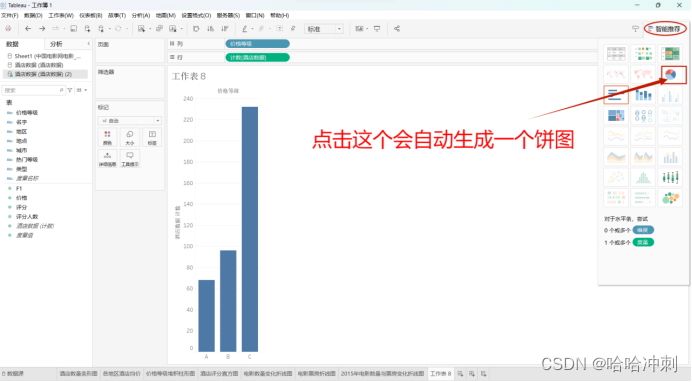Select the 评分人数 measure field
Viewport: 692px width, 382px height.
(27, 217)
